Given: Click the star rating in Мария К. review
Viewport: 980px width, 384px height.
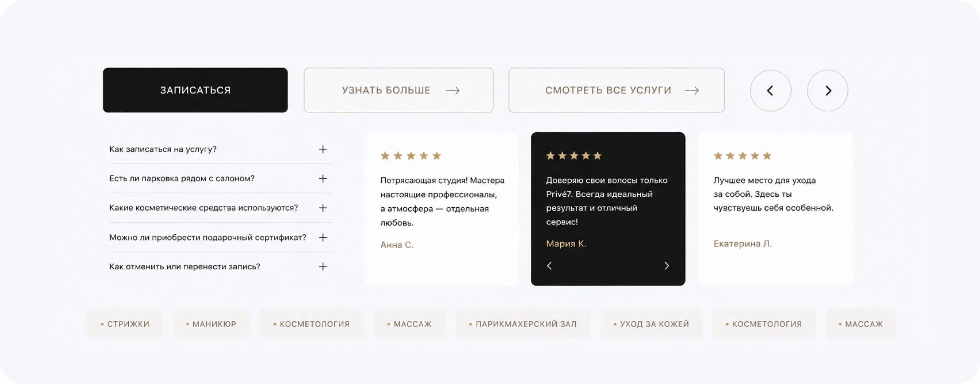Looking at the screenshot, I should 574,156.
